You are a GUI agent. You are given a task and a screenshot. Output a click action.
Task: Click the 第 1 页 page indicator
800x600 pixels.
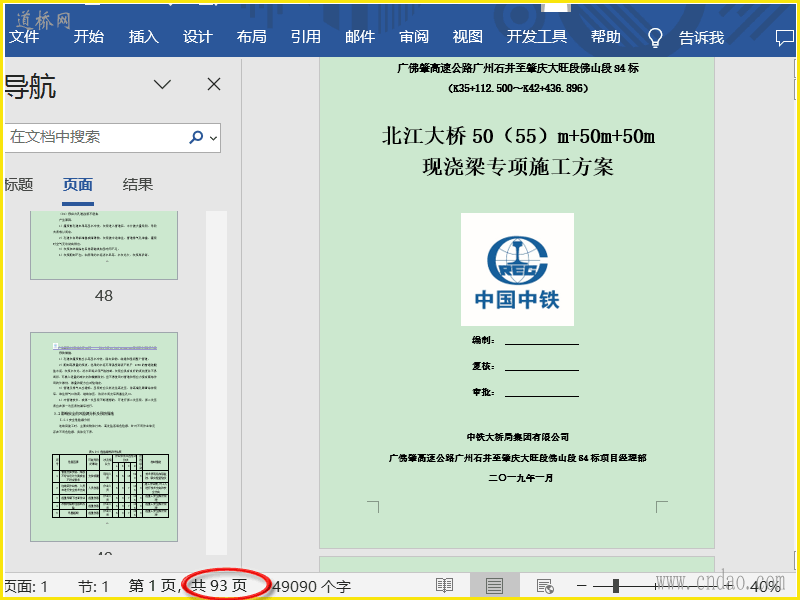click(x=153, y=586)
